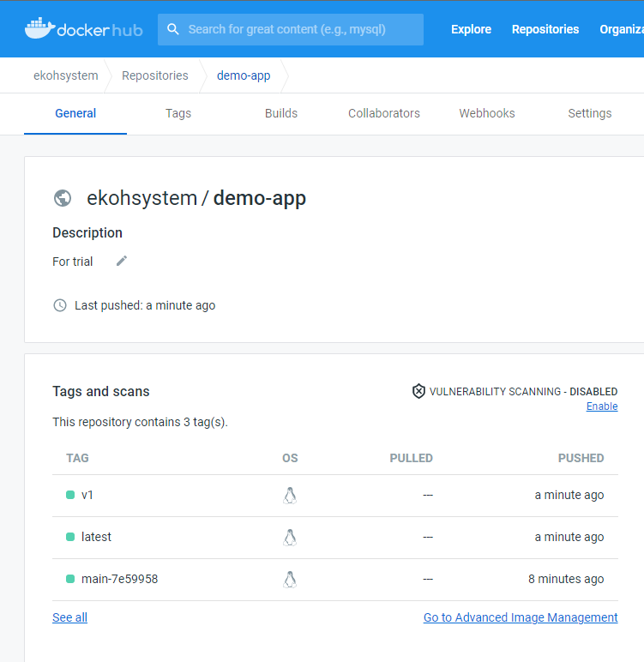The height and width of the screenshot is (662, 644).
Task: Click the 'For trial' description text
Action: pos(72,262)
